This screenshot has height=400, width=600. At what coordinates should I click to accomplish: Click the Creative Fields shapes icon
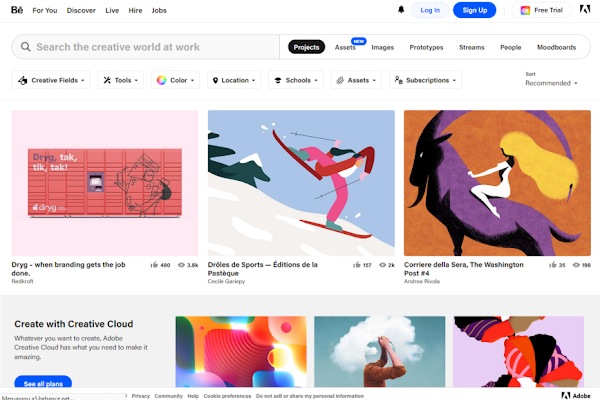coord(23,80)
